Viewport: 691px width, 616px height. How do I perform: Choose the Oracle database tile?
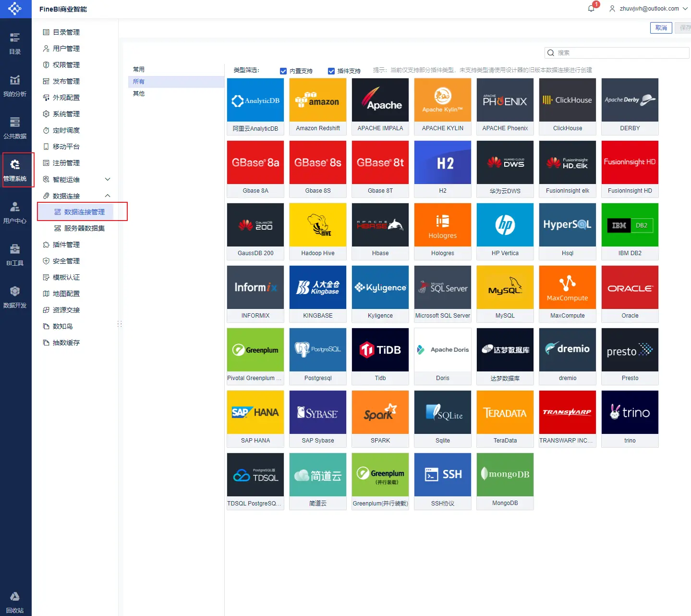[630, 294]
